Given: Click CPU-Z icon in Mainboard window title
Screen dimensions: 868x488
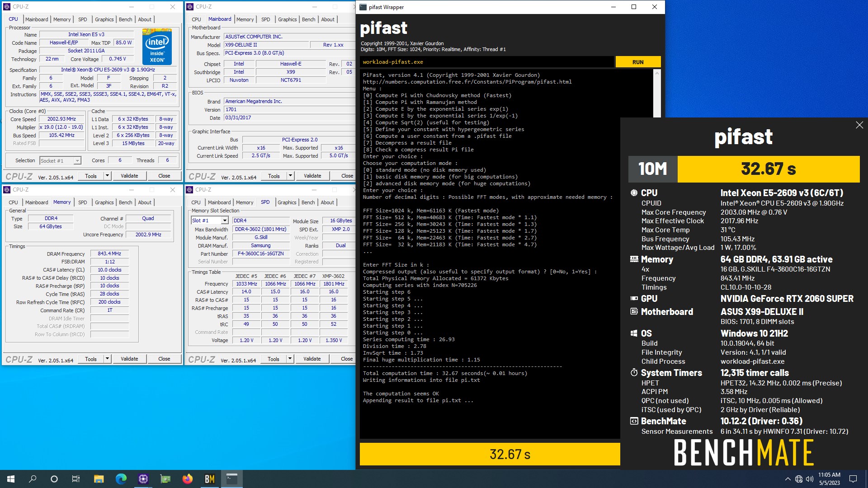Looking at the screenshot, I should point(189,7).
